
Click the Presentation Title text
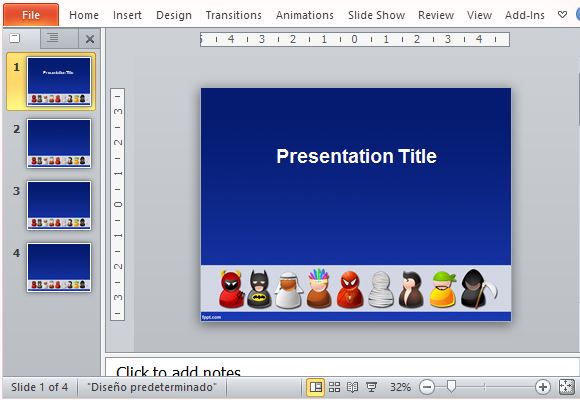pyautogui.click(x=357, y=156)
